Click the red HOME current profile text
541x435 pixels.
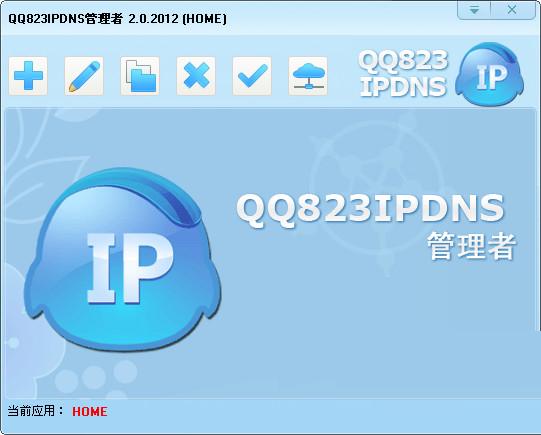coord(90,412)
